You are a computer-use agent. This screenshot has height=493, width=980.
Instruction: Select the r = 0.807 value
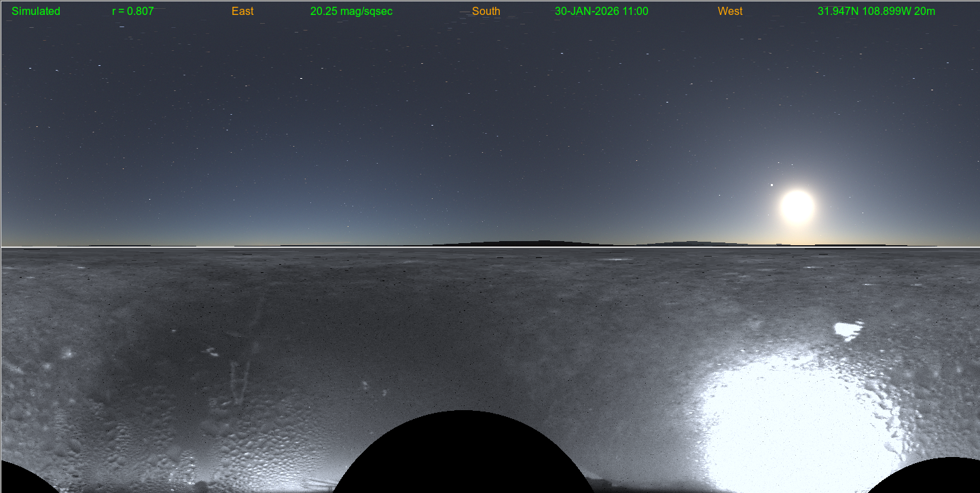click(132, 12)
